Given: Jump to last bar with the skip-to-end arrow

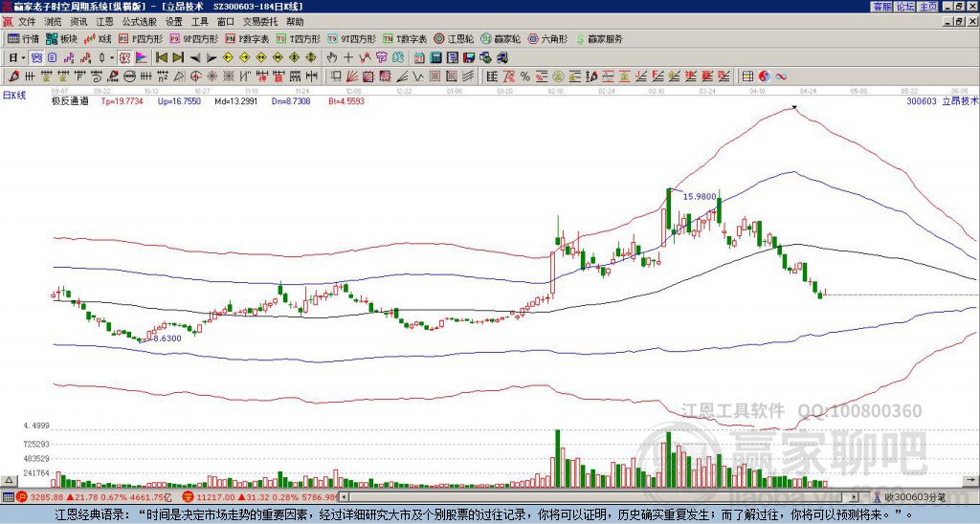Looking at the screenshot, I should click(178, 58).
